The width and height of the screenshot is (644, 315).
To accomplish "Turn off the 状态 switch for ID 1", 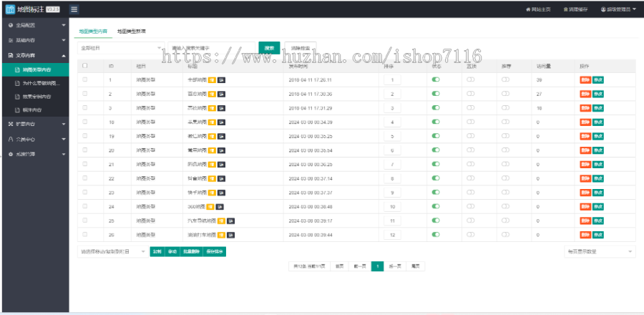I will pyautogui.click(x=436, y=79).
